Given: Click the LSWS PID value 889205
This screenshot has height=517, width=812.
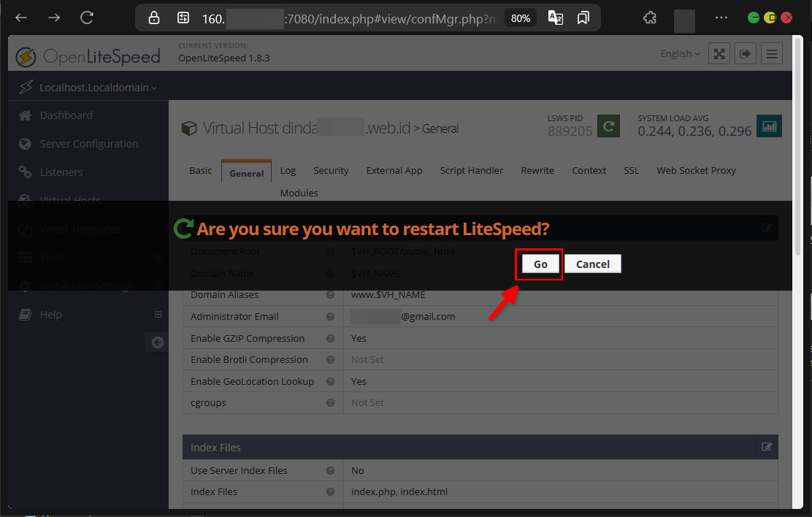Looking at the screenshot, I should [x=570, y=131].
